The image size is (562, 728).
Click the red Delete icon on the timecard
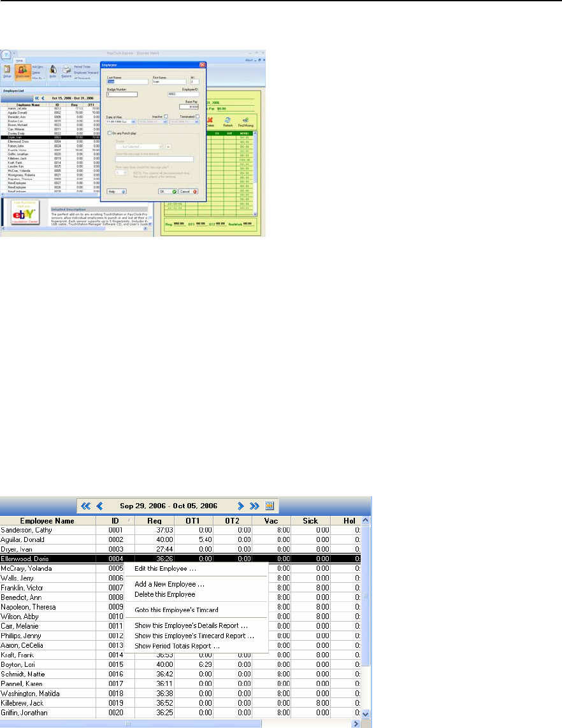click(x=210, y=122)
